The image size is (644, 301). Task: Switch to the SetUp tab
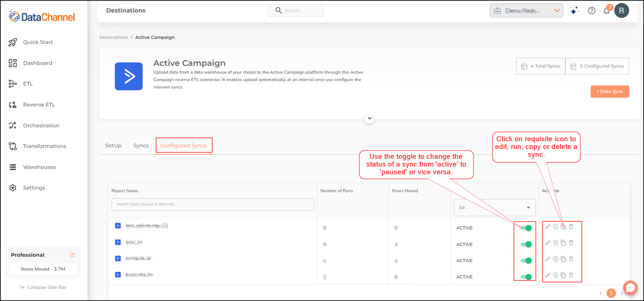[x=113, y=146]
